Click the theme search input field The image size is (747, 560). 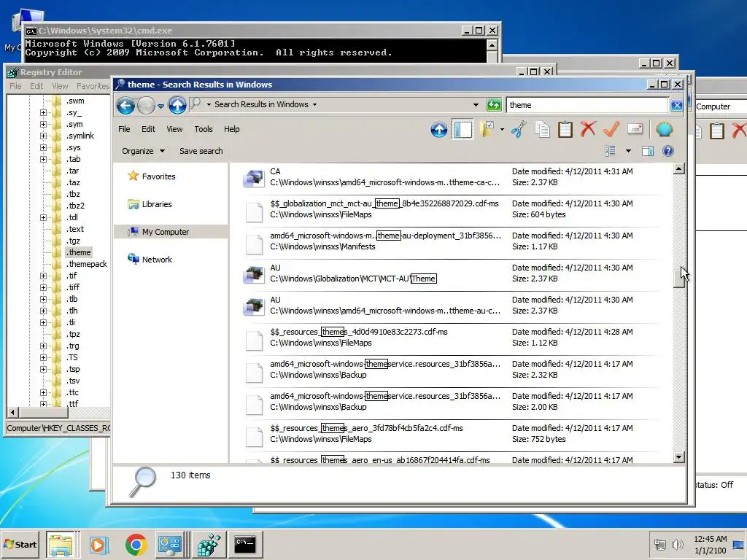[x=587, y=105]
